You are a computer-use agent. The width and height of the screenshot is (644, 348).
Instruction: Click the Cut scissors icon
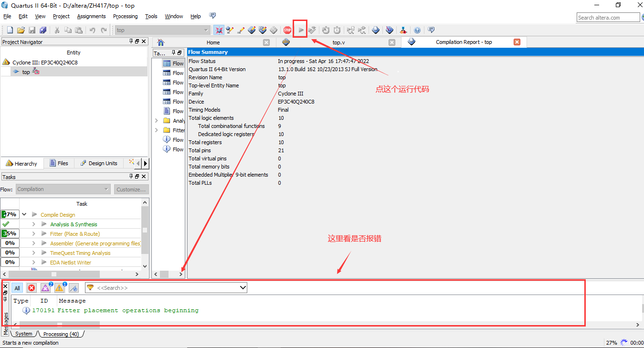(x=57, y=30)
